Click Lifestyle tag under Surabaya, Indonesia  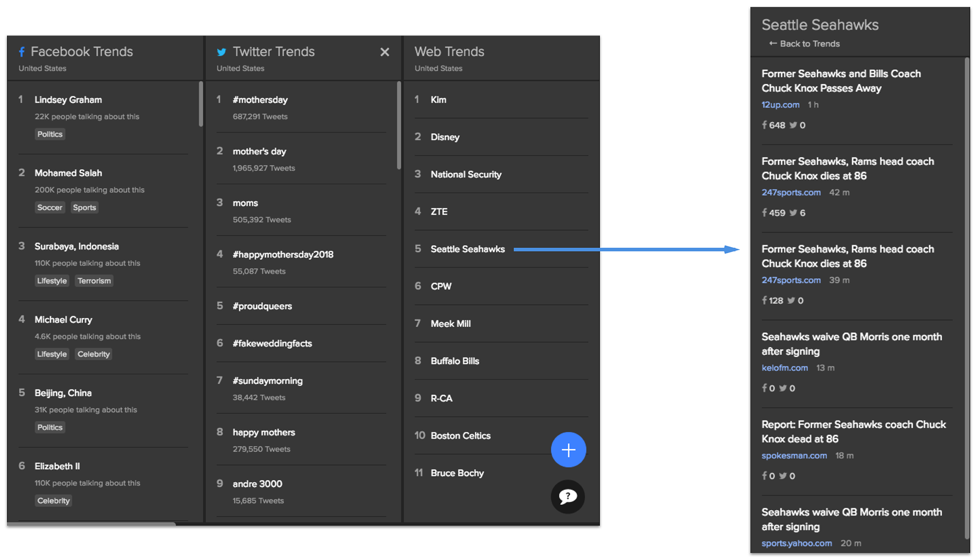[52, 281]
